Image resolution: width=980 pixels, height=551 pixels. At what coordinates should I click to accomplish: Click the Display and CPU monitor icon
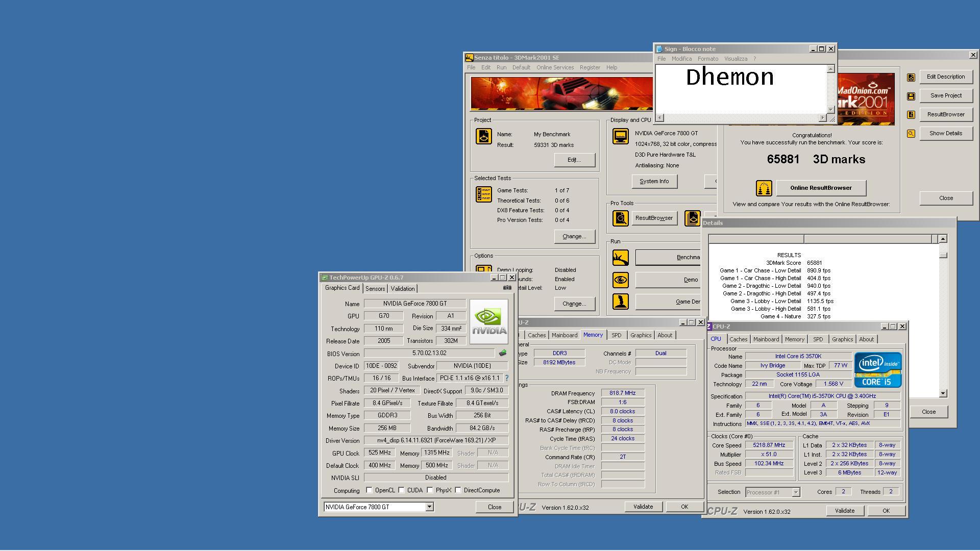(621, 136)
